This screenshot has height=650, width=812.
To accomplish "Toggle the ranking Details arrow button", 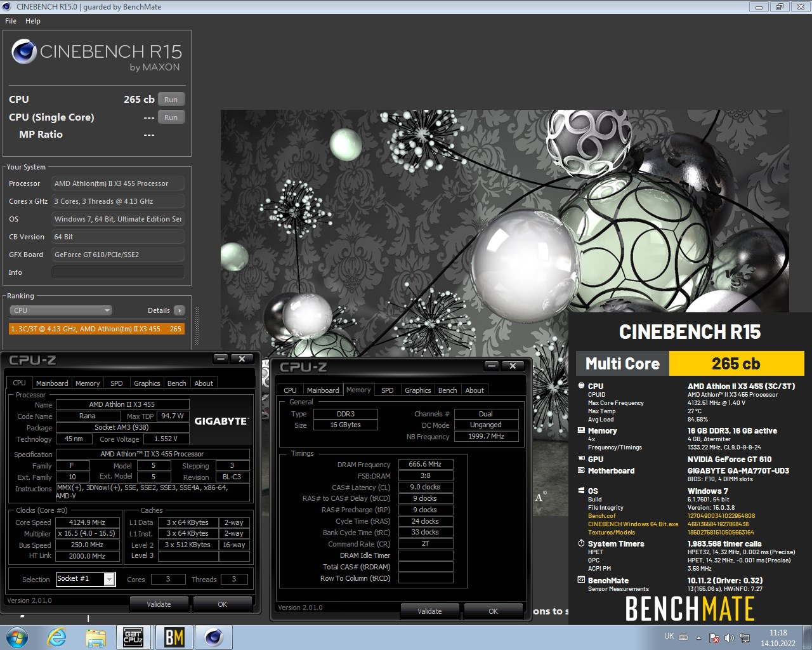I will click(180, 310).
